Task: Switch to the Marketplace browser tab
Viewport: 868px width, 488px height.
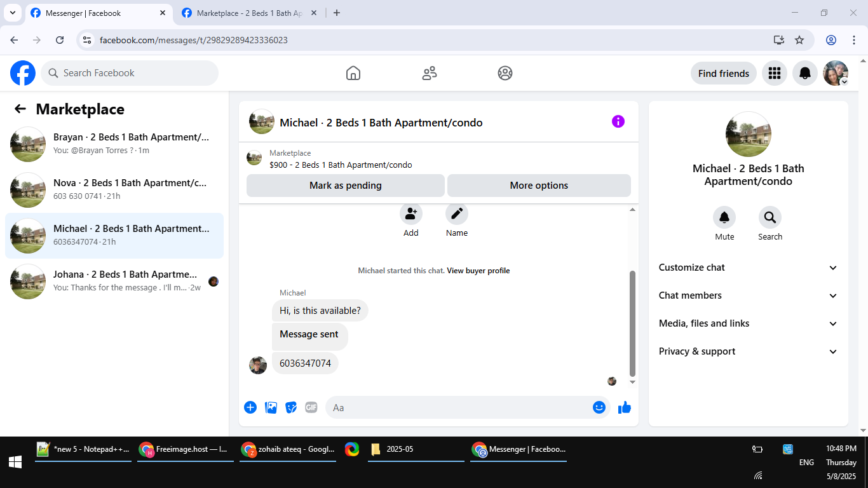Action: pyautogui.click(x=250, y=13)
